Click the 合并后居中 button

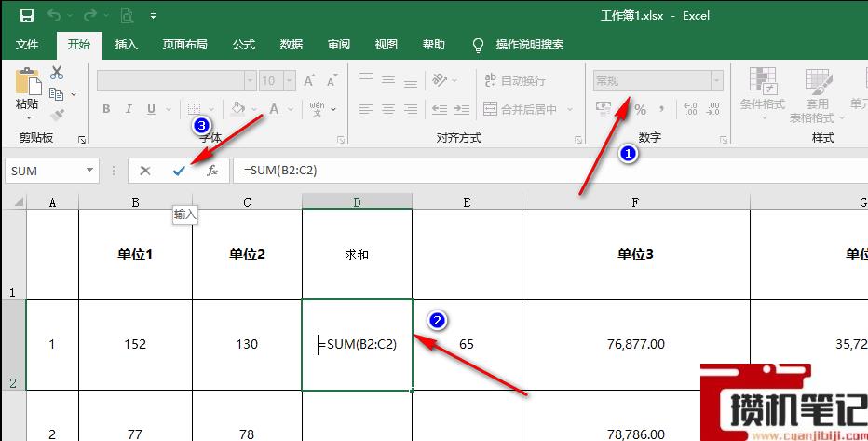click(x=520, y=109)
